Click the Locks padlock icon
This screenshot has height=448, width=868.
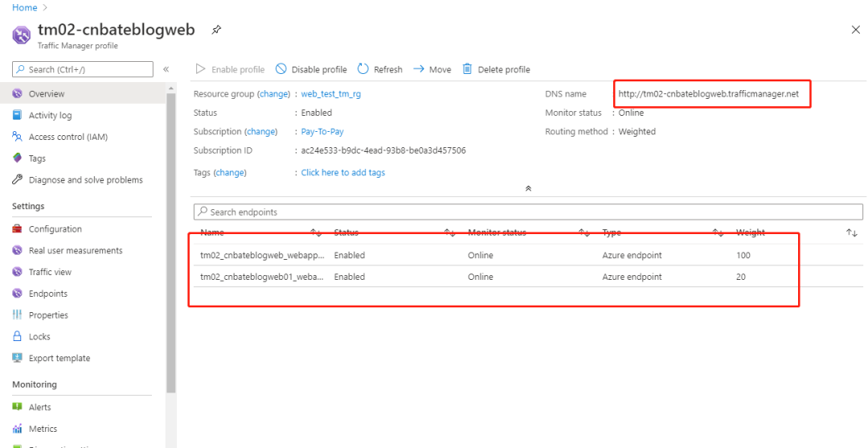tap(17, 337)
